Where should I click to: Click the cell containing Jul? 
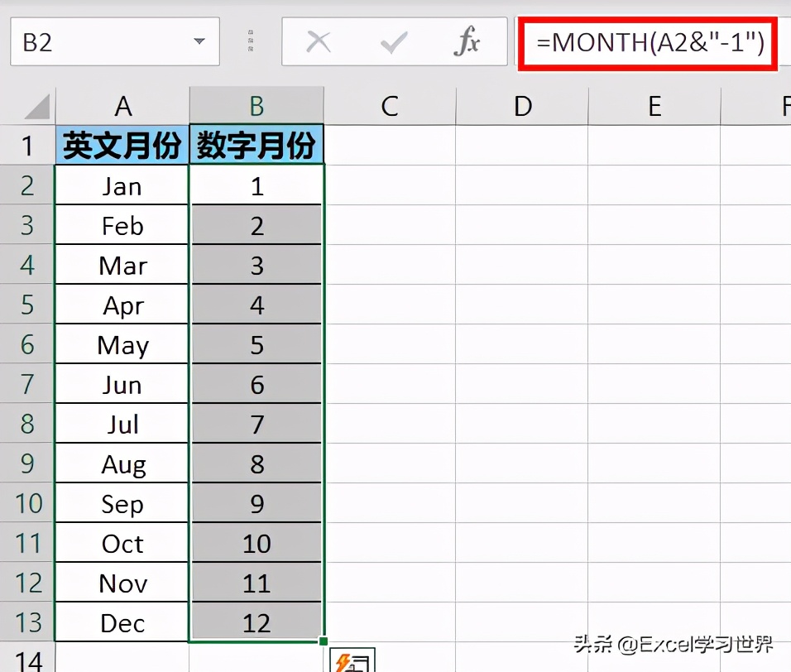[x=122, y=423]
